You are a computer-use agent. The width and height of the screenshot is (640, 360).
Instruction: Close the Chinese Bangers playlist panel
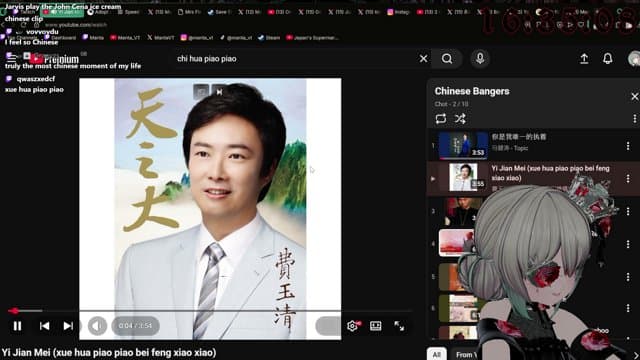634,97
